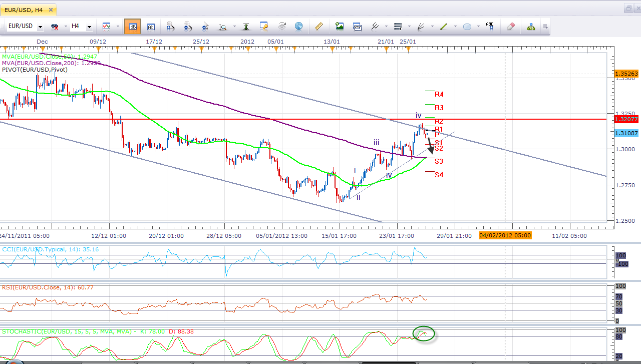
Task: Click the 12/12 01:00 time axis label
Action: click(x=110, y=235)
